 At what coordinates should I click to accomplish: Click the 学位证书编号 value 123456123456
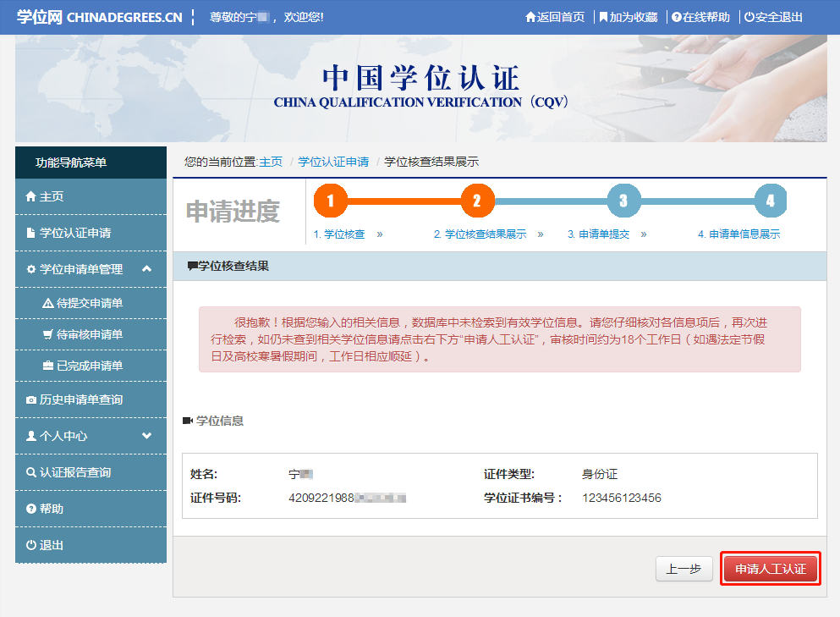point(622,498)
